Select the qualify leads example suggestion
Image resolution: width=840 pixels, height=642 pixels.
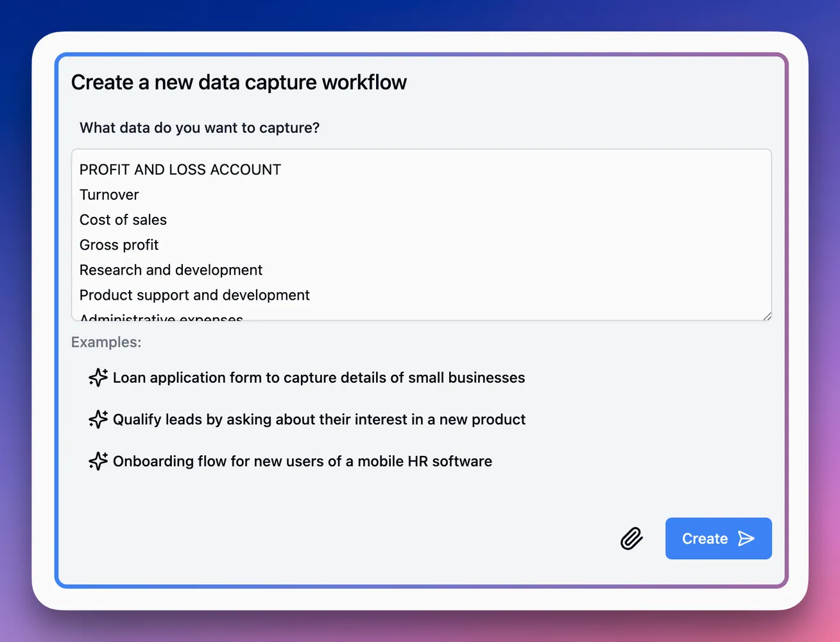pos(319,419)
